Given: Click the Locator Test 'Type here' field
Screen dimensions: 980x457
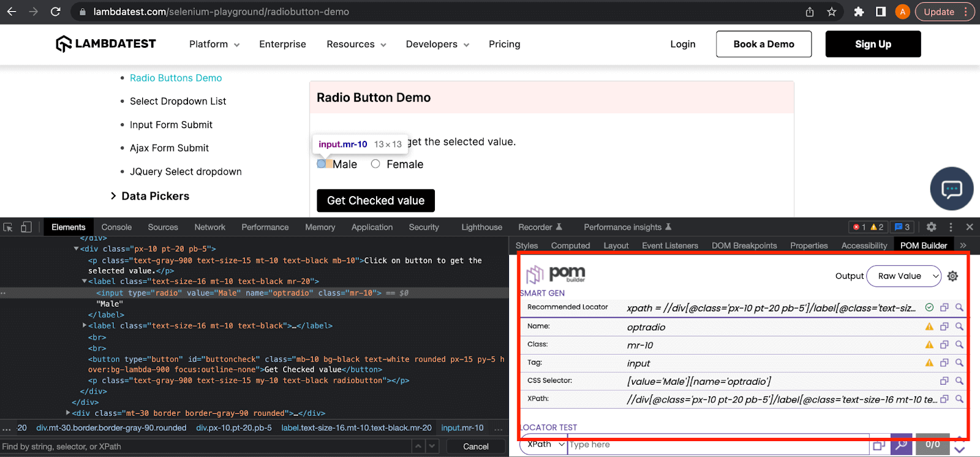Looking at the screenshot, I should click(717, 445).
